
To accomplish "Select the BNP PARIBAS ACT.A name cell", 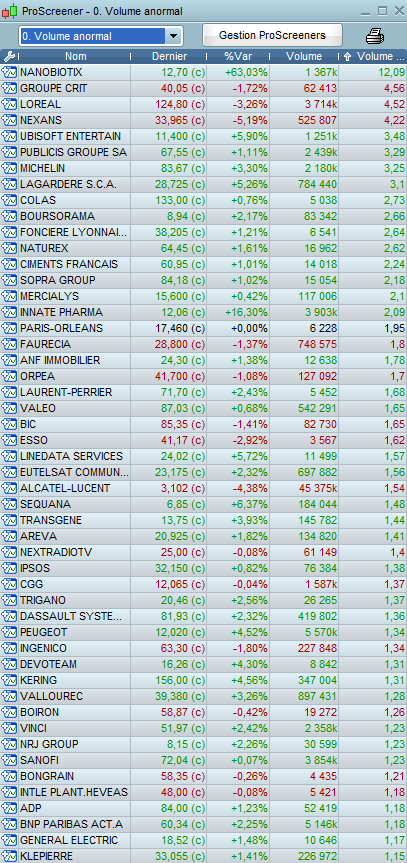I will [x=74, y=824].
